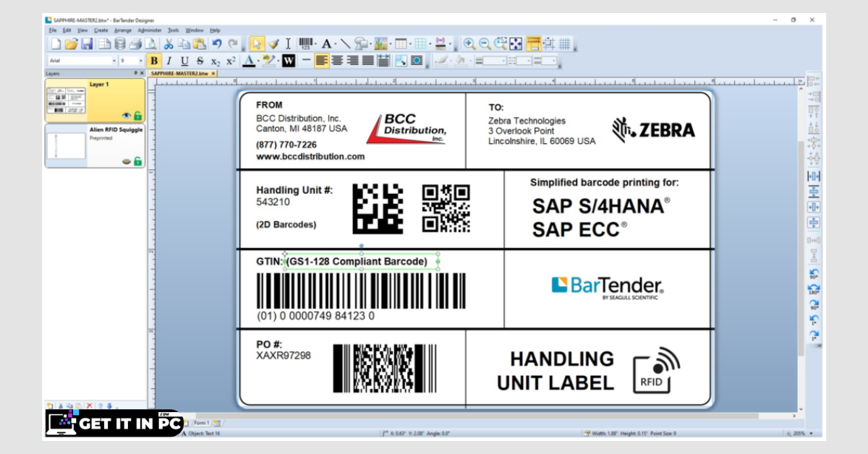Save the document with the floppy disk icon
This screenshot has width=868, height=454.
click(x=87, y=44)
